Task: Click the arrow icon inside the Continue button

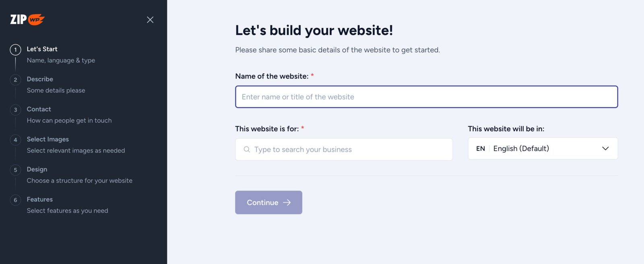Action: pyautogui.click(x=287, y=203)
